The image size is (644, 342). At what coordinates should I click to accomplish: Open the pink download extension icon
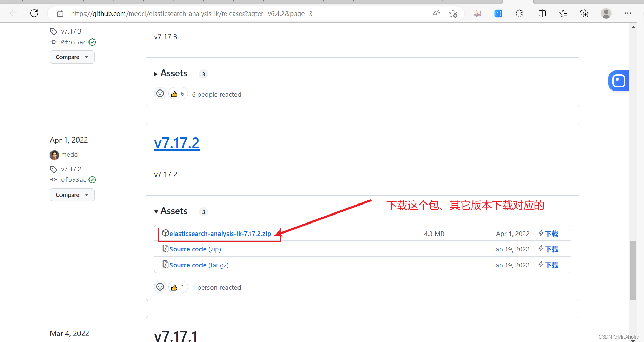[477, 13]
